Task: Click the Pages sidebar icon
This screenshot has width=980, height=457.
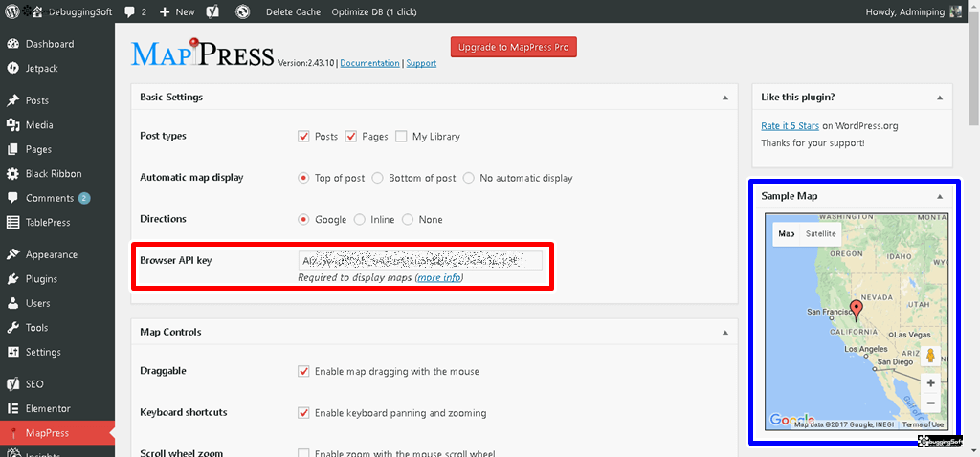Action: click(12, 149)
